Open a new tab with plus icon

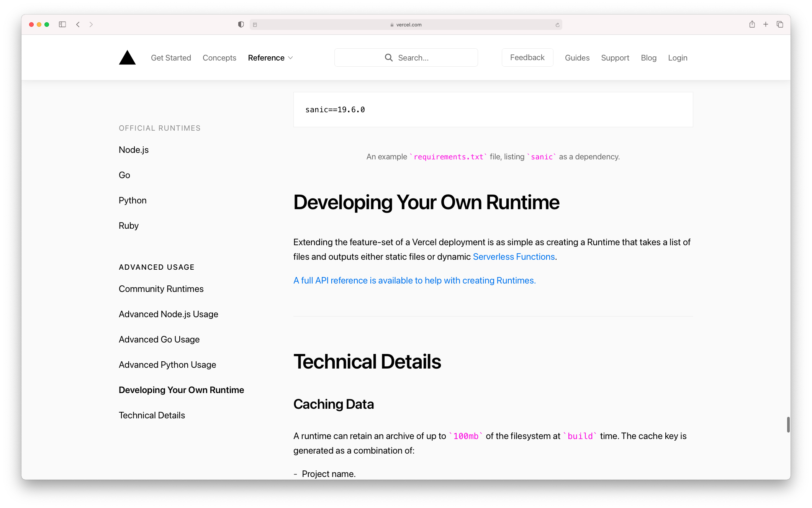[766, 25]
